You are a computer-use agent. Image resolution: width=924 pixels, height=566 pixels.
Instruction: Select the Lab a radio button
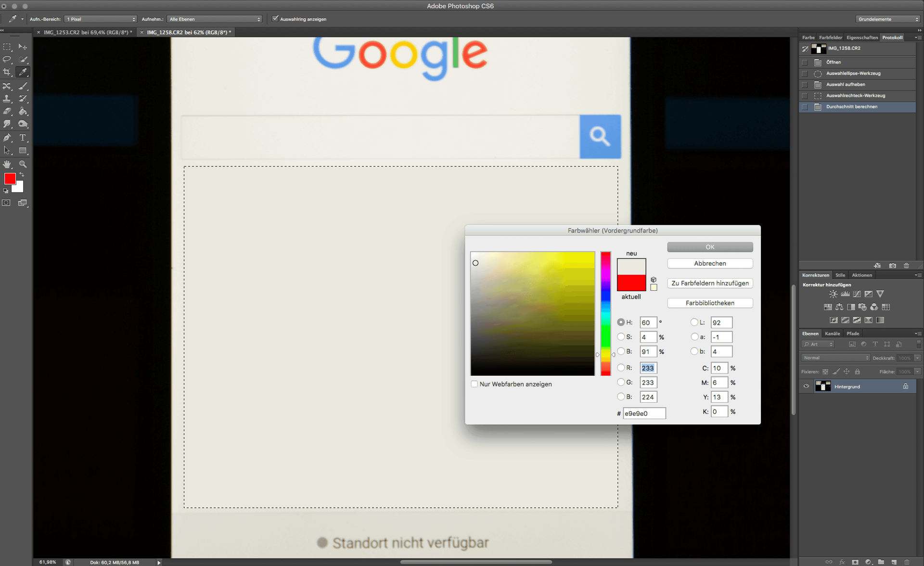coord(694,337)
